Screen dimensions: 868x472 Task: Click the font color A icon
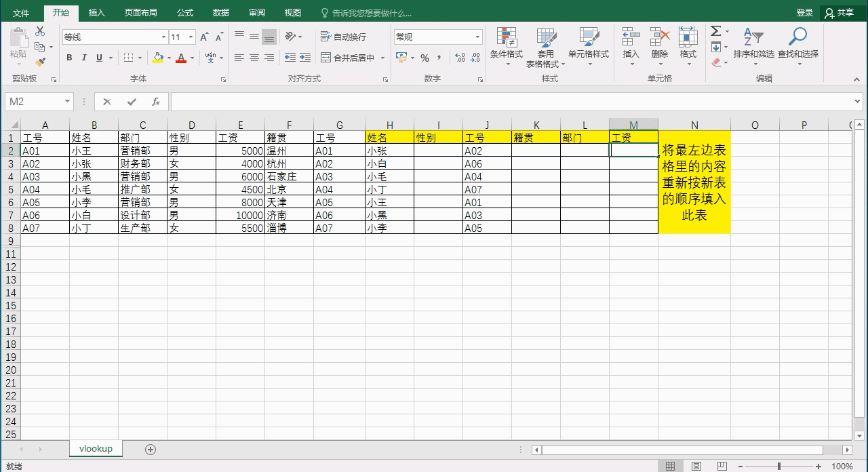pos(181,58)
